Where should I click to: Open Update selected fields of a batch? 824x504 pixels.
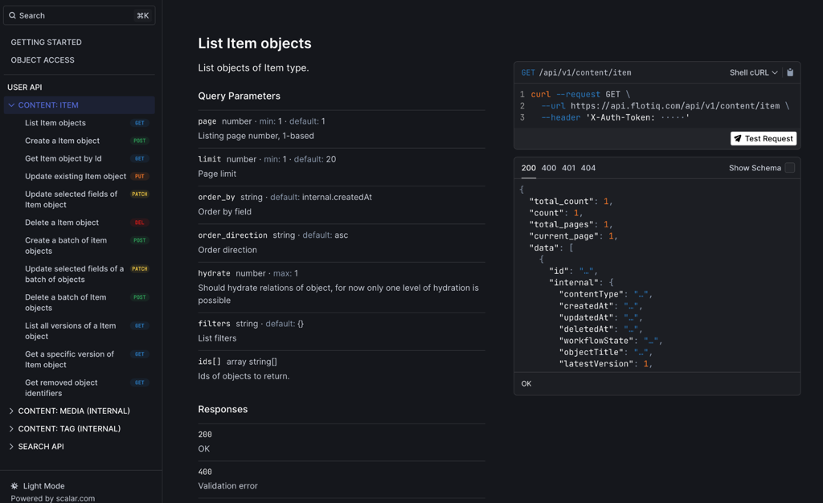[x=74, y=274]
